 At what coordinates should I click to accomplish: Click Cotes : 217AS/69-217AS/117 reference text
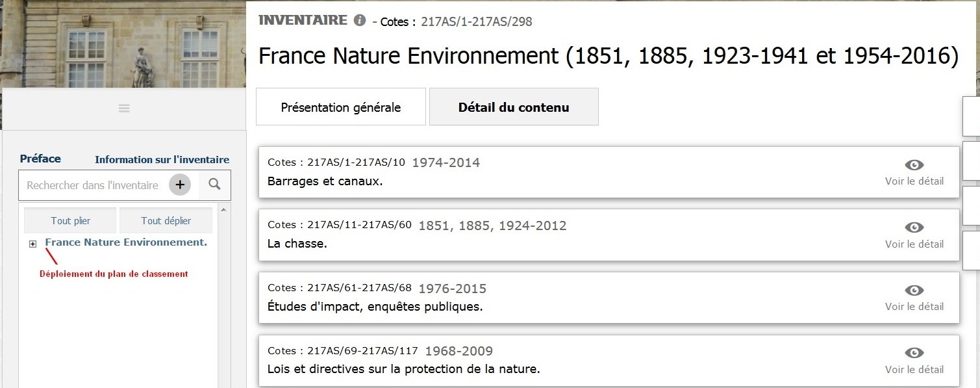coord(342,350)
